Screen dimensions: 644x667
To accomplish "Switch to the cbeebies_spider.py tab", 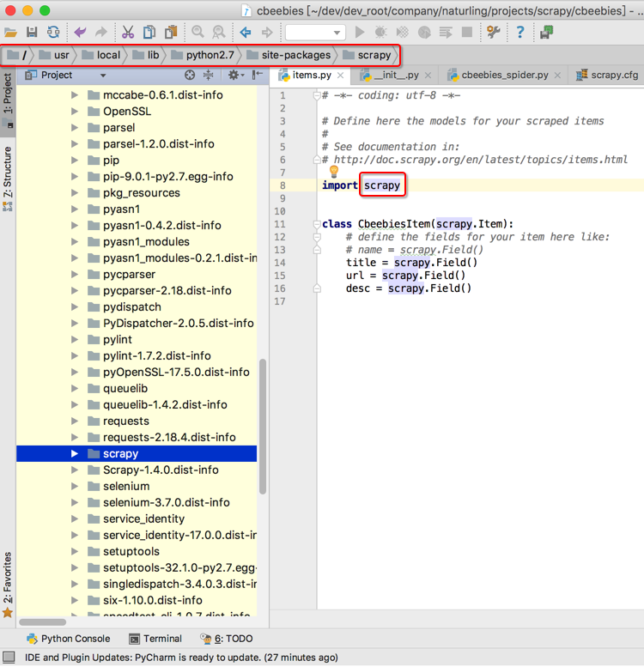I will pos(505,76).
